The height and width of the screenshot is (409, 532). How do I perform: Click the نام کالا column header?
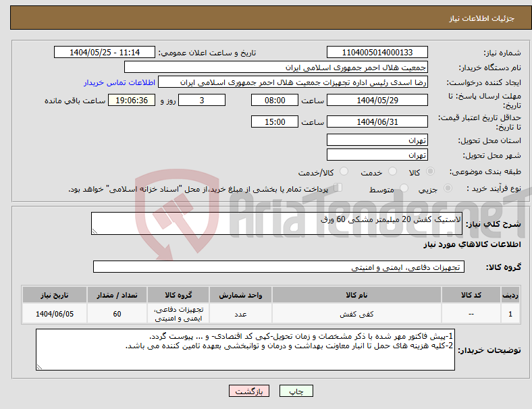[x=356, y=295]
